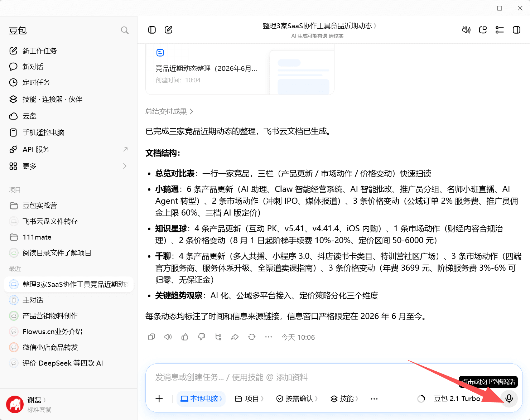Viewport: 530px width, 420px height.
Task: Open the task list icon in header
Action: click(x=500, y=30)
